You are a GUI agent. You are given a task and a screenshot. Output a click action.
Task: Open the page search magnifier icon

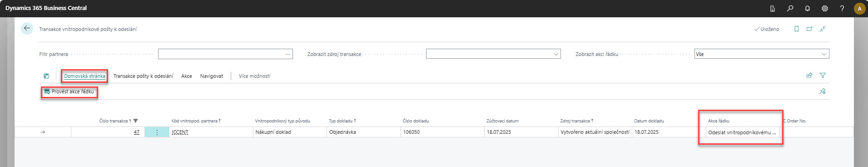[790, 8]
